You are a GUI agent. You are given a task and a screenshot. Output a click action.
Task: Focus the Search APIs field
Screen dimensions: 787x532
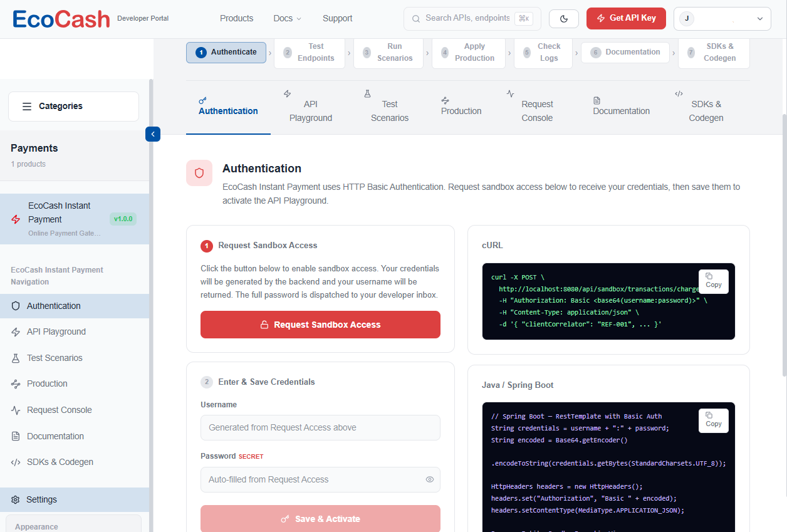pyautogui.click(x=472, y=19)
